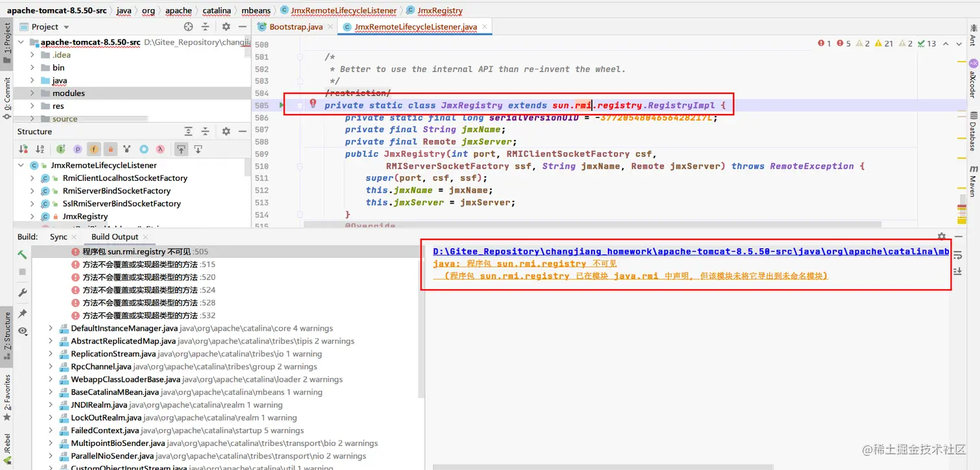
Task: Click the build hammer icon in Build panel
Action: 23,254
